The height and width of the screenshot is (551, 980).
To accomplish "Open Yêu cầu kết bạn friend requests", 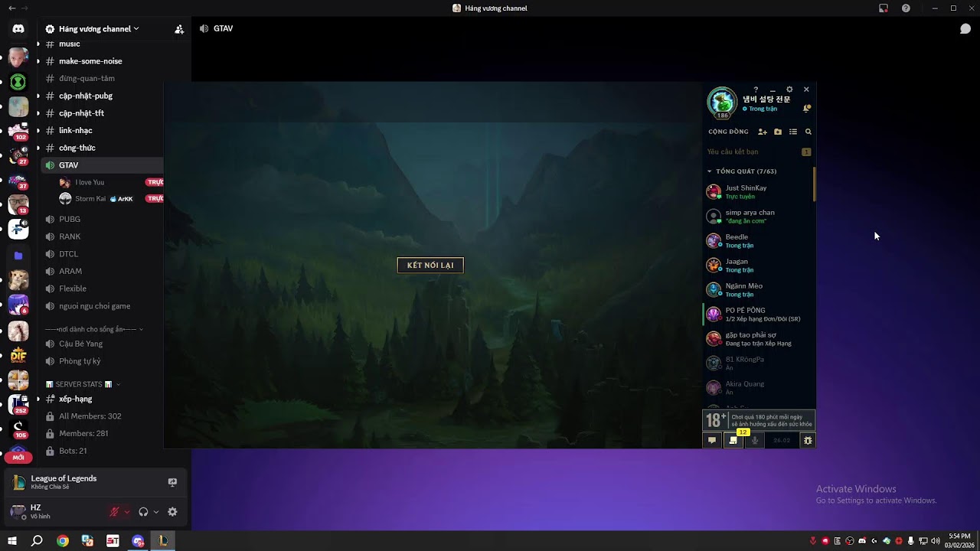I will click(x=759, y=152).
